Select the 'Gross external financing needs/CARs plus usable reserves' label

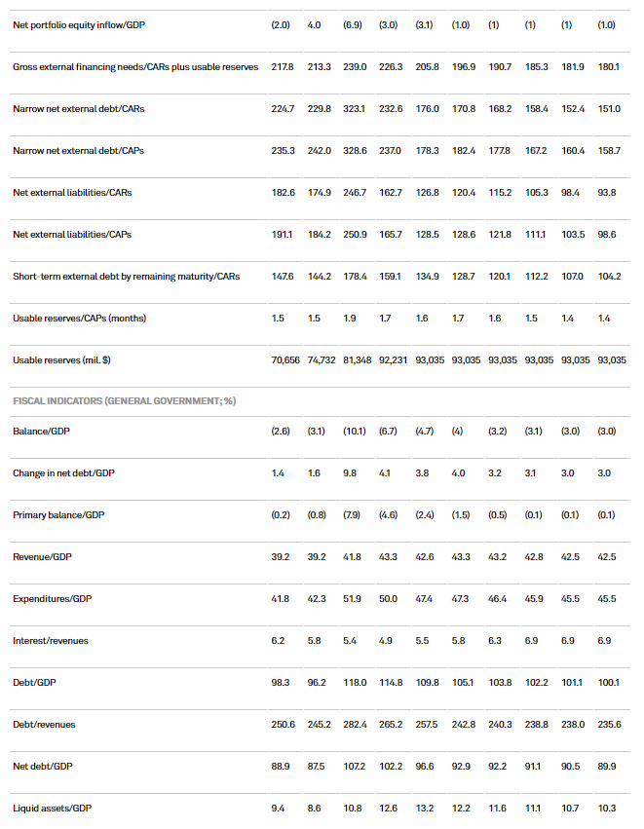click(x=135, y=66)
